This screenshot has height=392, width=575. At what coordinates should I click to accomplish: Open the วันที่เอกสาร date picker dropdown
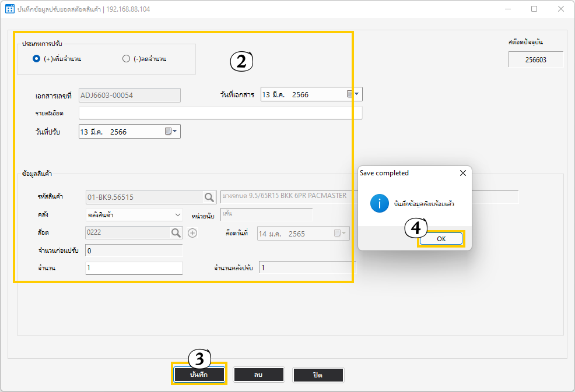click(353, 94)
